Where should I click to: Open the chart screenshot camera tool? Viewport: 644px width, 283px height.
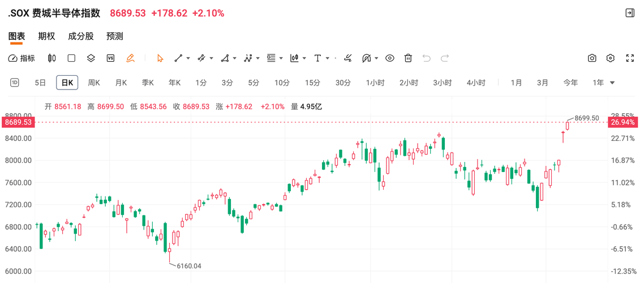coord(592,58)
